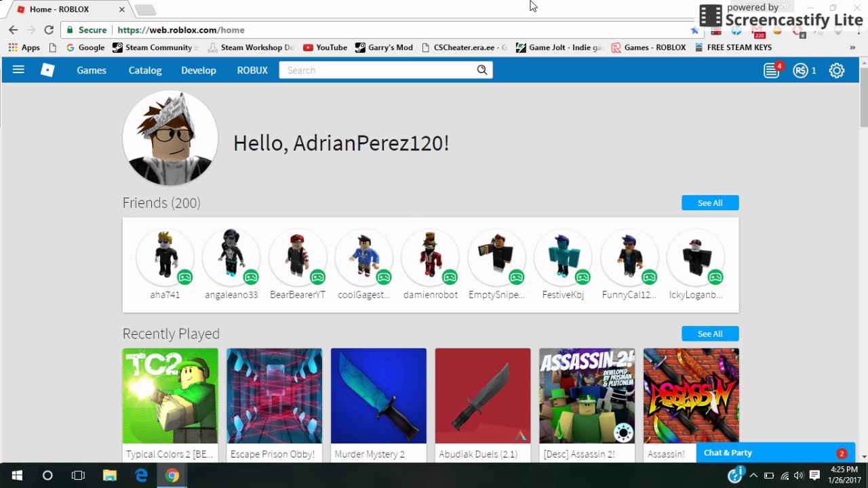The width and height of the screenshot is (868, 488).
Task: Open FREE STEAM KEYS bookmark
Action: [x=732, y=47]
